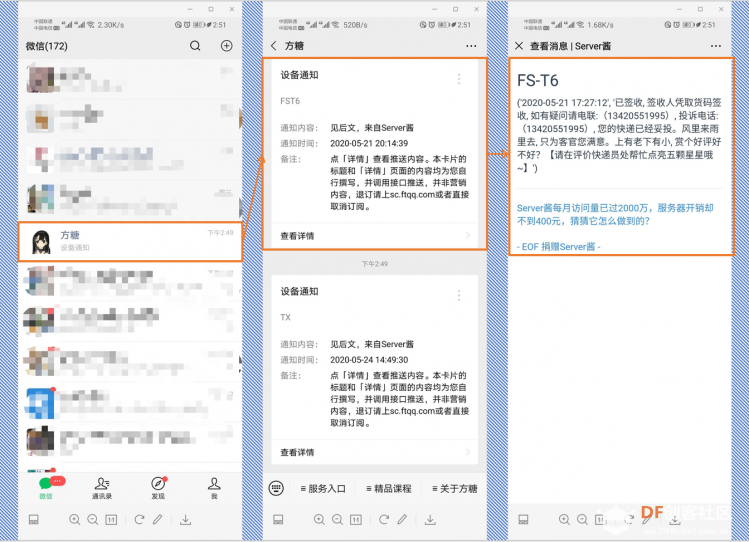Zoom out using the middle window toolbar
749x542 pixels.
337,520
